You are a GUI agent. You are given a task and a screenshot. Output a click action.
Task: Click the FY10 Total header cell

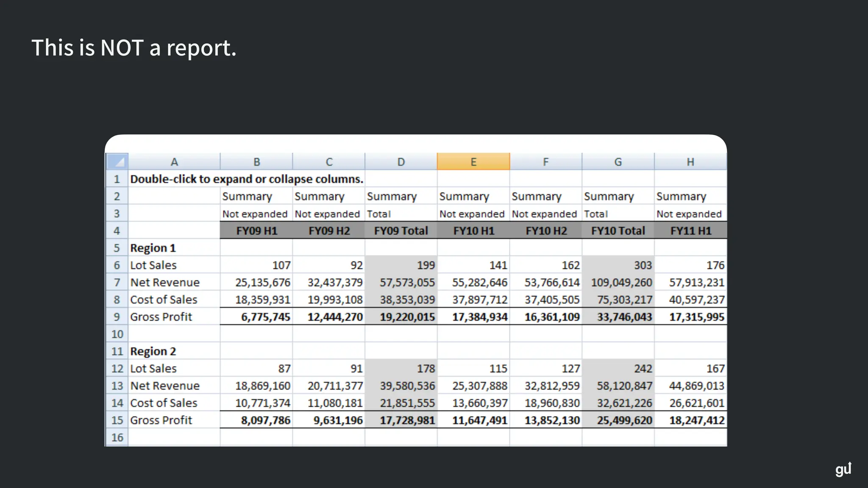618,230
